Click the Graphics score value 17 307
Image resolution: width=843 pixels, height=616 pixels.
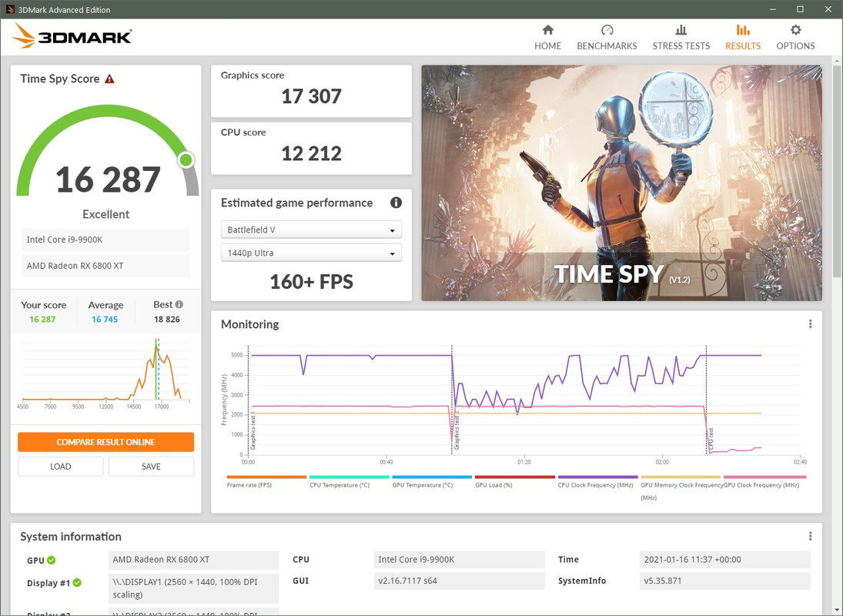[x=311, y=96]
